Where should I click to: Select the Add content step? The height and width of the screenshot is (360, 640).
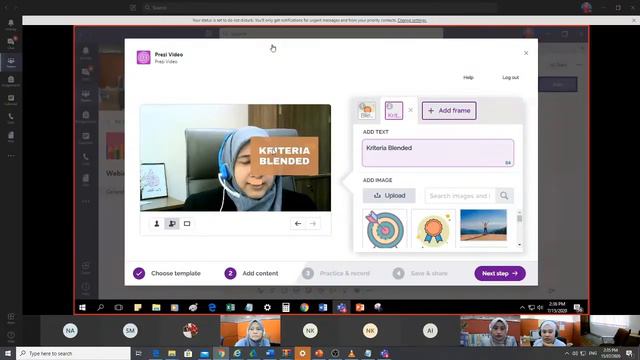pyautogui.click(x=251, y=273)
